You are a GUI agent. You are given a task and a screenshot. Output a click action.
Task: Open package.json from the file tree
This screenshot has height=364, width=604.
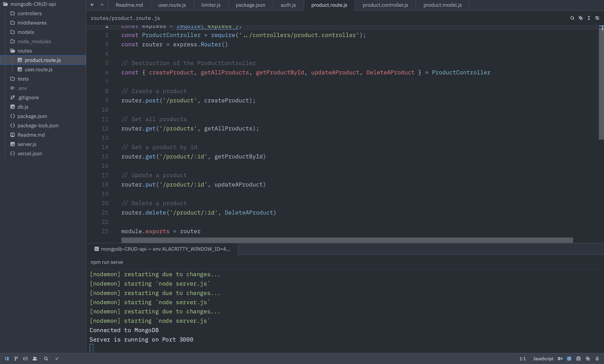tap(43, 116)
